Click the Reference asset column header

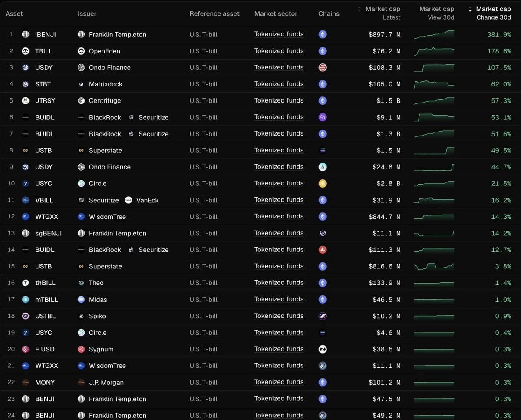(x=214, y=13)
